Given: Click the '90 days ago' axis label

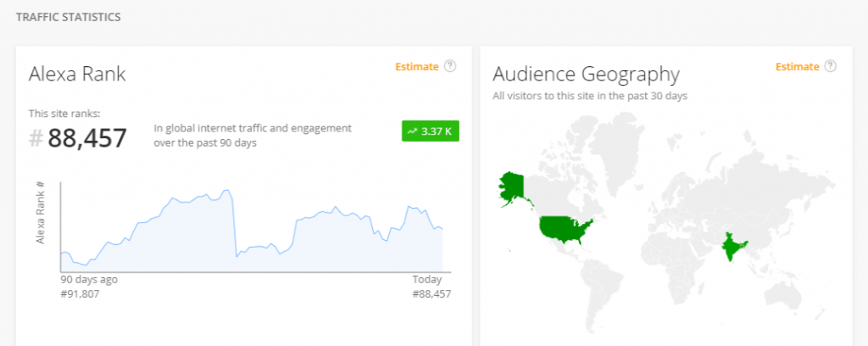Looking at the screenshot, I should [89, 279].
